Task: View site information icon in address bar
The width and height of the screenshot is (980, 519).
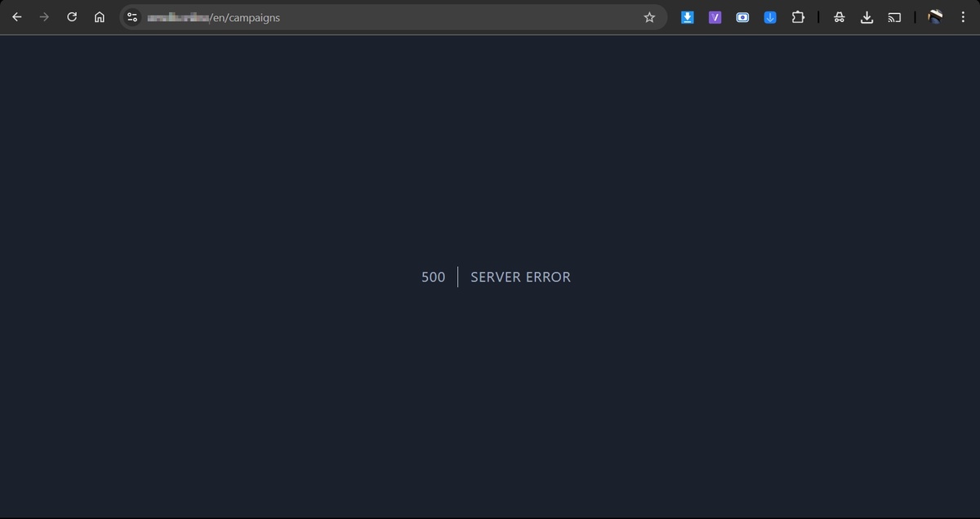Action: 132,17
